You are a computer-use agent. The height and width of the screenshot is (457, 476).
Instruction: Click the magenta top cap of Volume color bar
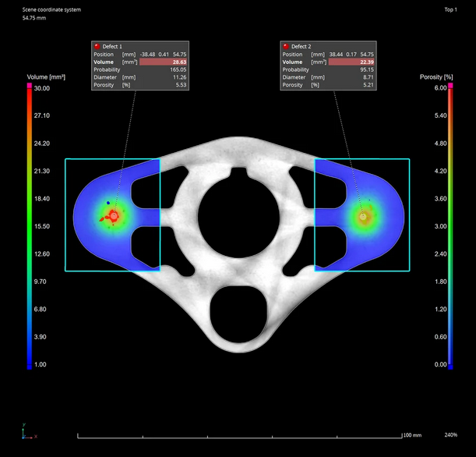click(x=30, y=84)
